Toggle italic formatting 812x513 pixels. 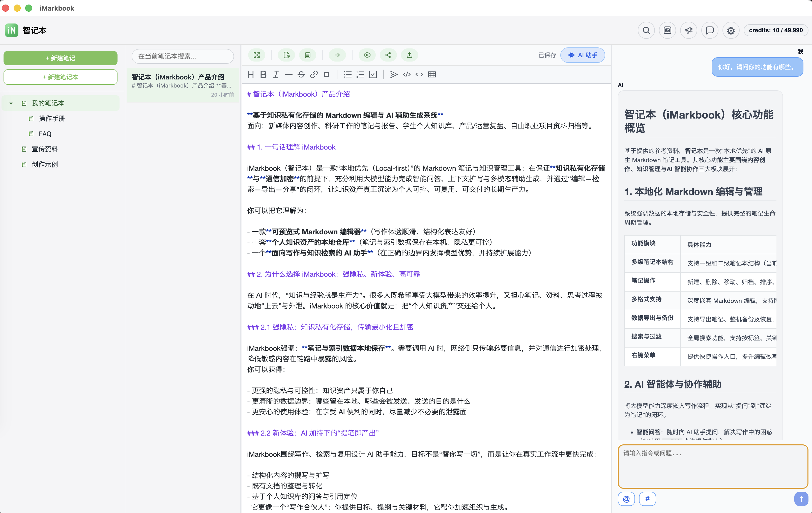[x=275, y=74]
